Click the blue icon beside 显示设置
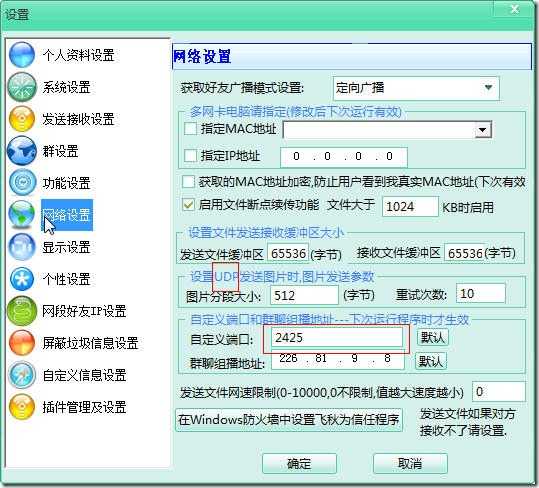The height and width of the screenshot is (488, 539). [22, 247]
